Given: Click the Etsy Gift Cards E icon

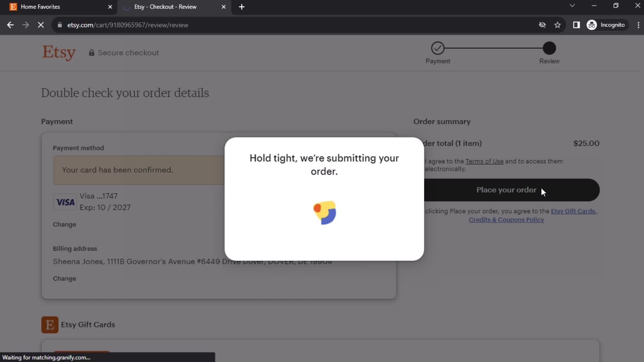Looking at the screenshot, I should [50, 324].
